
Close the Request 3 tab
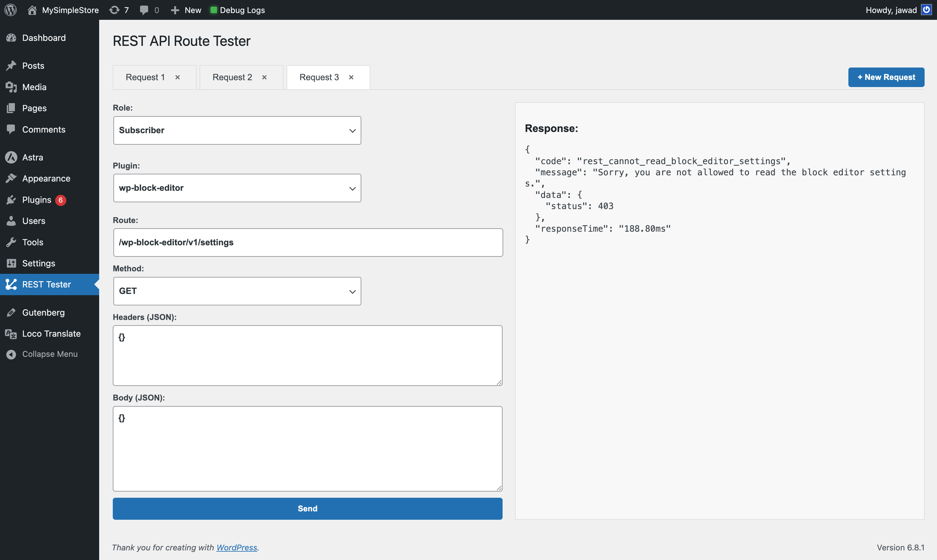coord(351,77)
